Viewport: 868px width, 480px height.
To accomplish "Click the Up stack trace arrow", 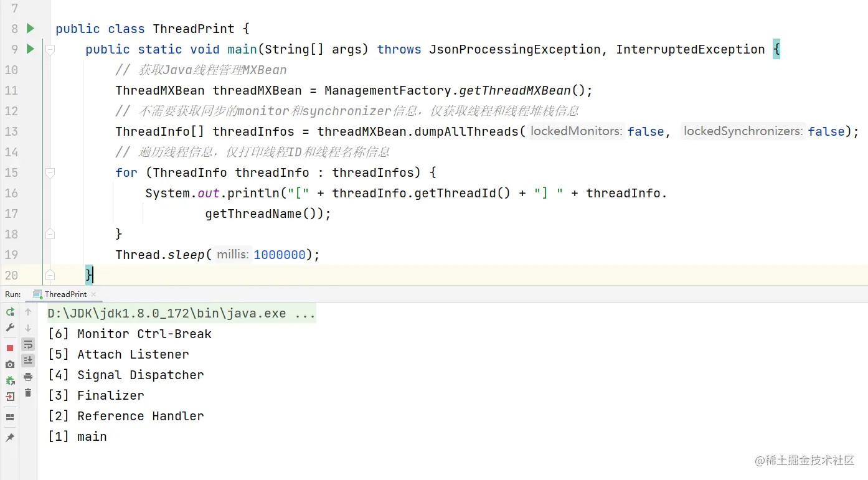I will [x=28, y=312].
